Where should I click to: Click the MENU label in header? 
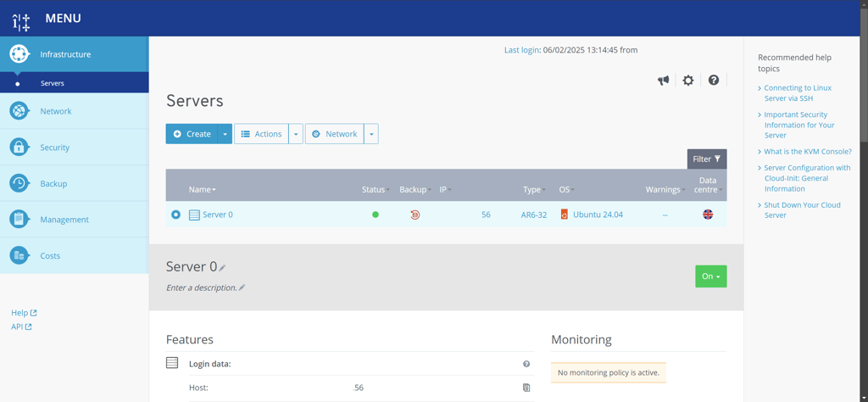pyautogui.click(x=63, y=19)
